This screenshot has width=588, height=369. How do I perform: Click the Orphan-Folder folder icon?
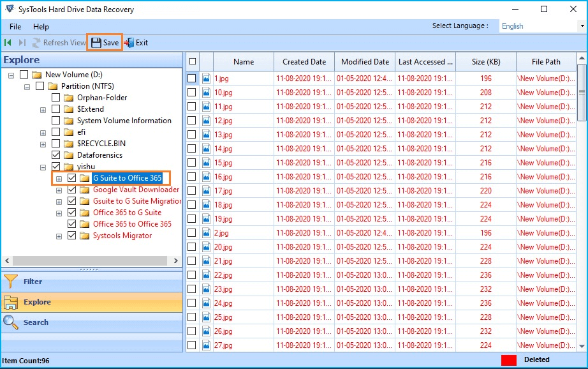69,98
